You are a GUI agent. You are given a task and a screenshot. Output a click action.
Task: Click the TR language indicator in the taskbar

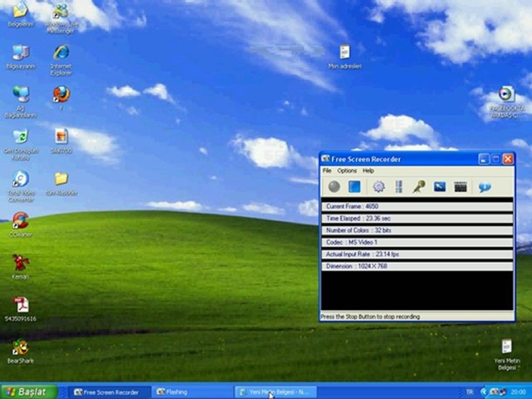pos(469,392)
